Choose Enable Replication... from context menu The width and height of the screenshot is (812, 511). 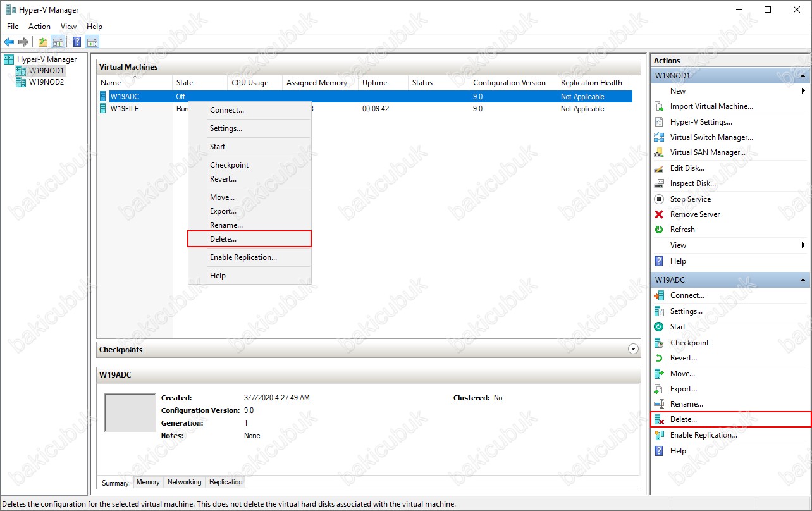tap(250, 257)
